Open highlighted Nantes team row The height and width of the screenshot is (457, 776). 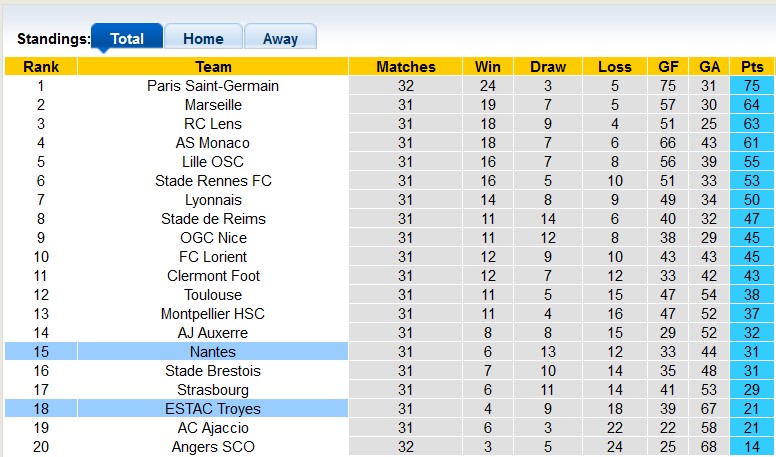pyautogui.click(x=213, y=352)
